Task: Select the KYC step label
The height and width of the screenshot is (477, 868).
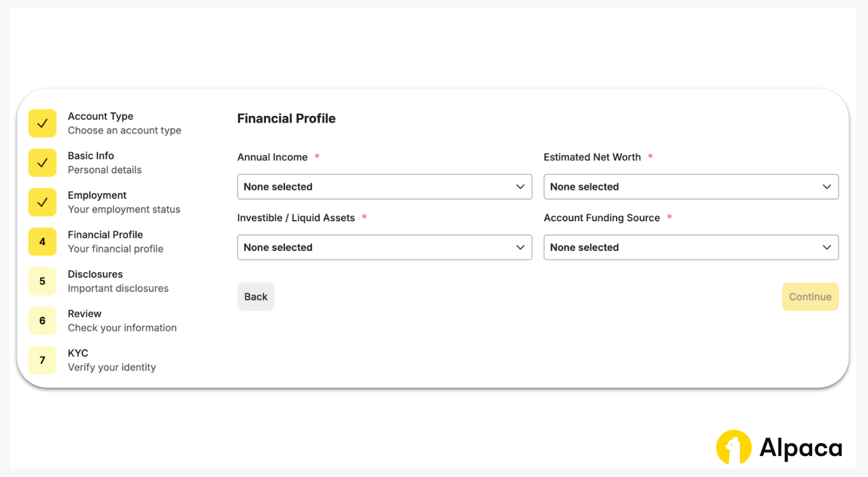Action: point(78,353)
